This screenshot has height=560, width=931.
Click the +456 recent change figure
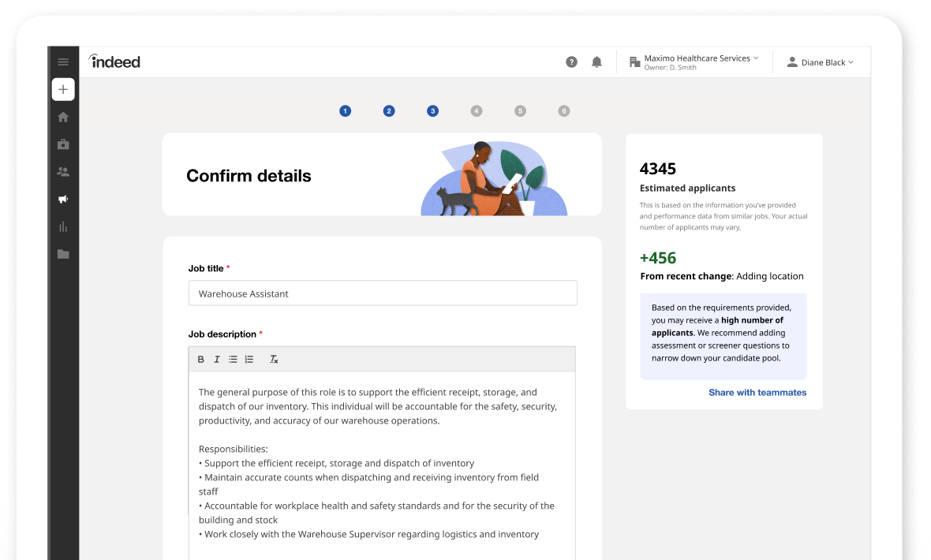pos(658,259)
